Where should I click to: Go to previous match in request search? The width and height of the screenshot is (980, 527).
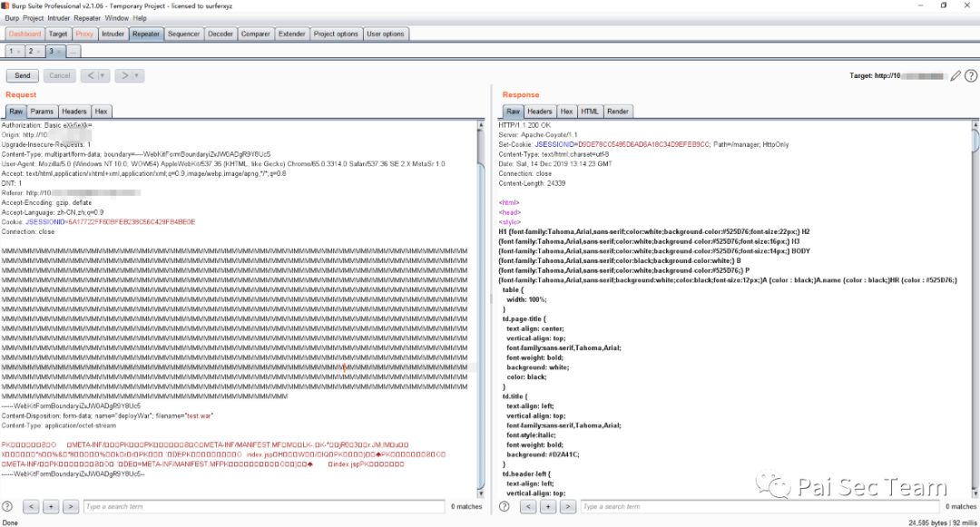tap(31, 506)
